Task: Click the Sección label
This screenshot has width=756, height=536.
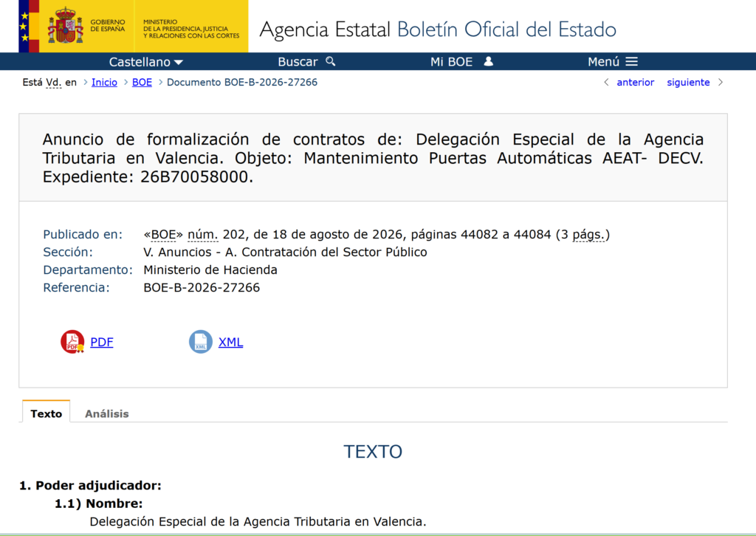Action: pos(67,252)
